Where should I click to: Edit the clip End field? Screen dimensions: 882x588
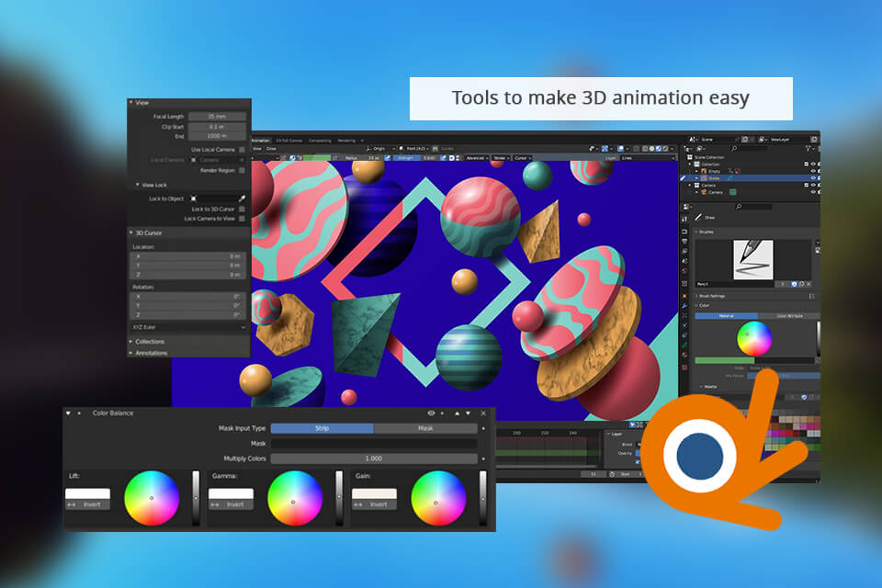pos(217,136)
